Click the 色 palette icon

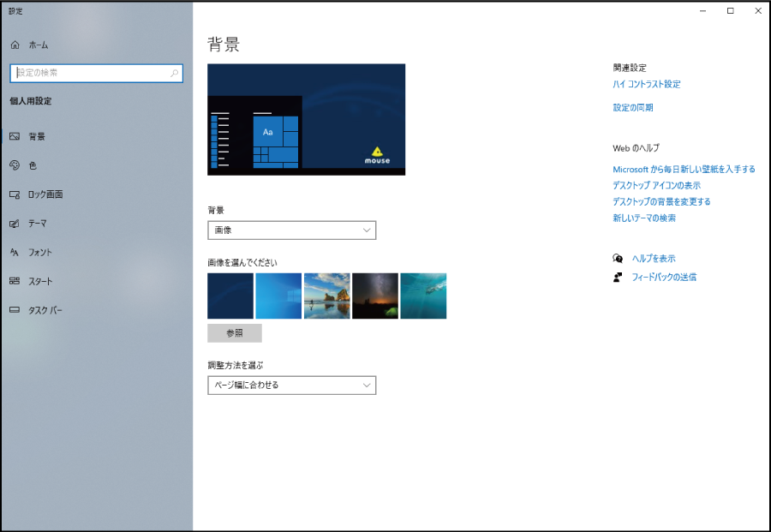coord(15,165)
